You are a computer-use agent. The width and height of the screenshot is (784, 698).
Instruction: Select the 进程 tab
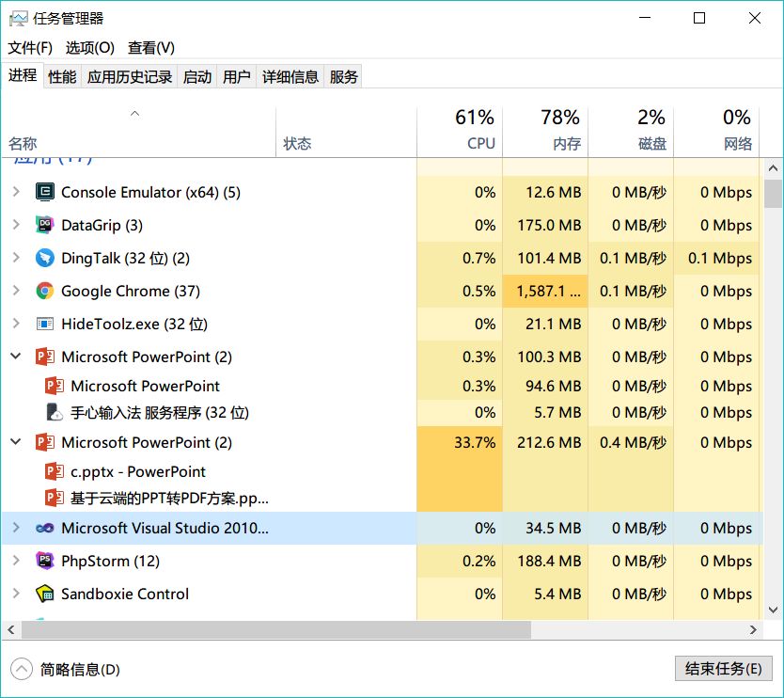[x=23, y=75]
